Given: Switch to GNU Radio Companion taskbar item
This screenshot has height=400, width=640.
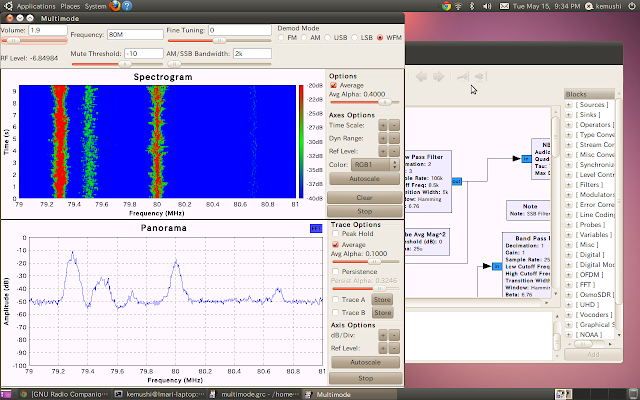Looking at the screenshot, I should click(x=64, y=394).
